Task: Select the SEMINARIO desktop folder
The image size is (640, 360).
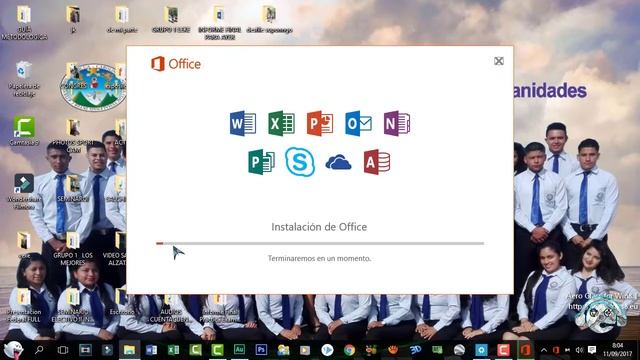Action: (73, 189)
